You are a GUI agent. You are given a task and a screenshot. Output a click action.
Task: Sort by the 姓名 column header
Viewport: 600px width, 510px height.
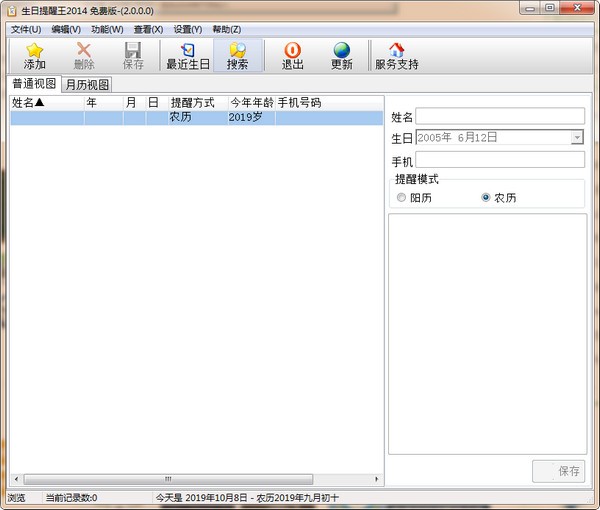click(x=47, y=103)
